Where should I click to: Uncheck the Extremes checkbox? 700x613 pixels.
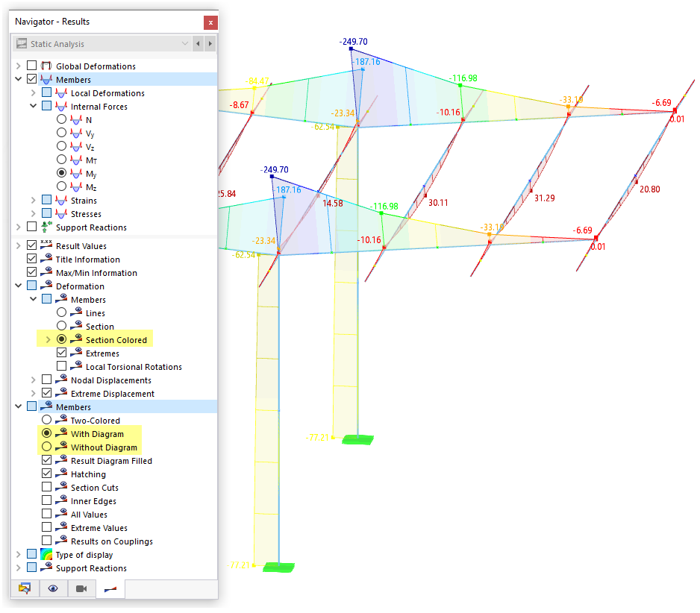click(x=62, y=353)
